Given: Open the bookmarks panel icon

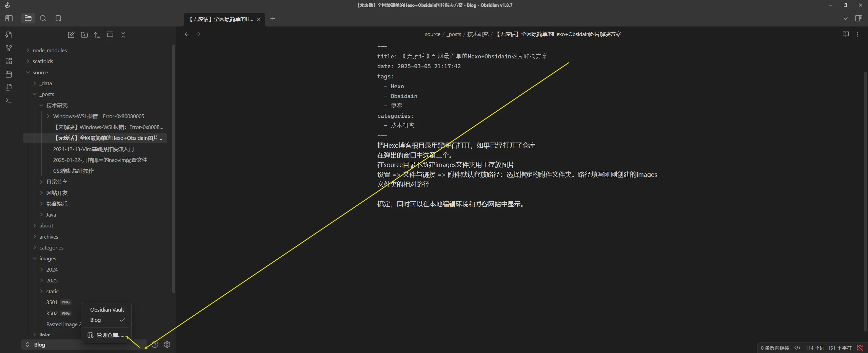Looking at the screenshot, I should [x=58, y=18].
